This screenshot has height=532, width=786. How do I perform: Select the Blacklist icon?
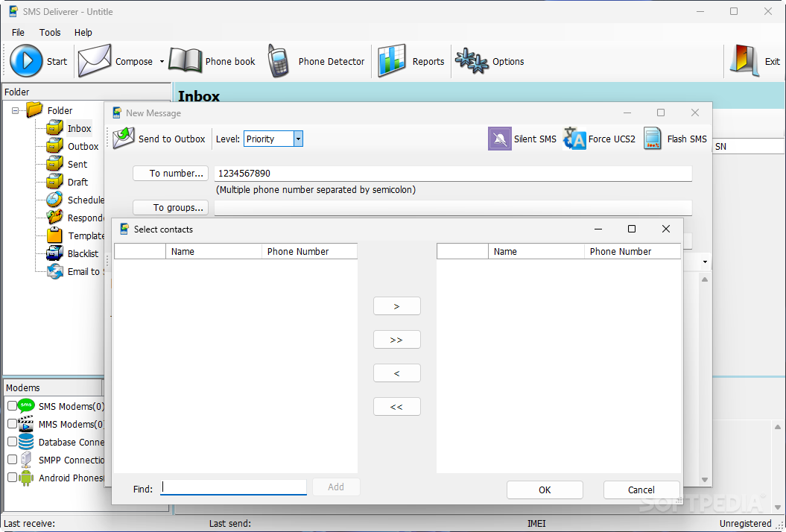54,253
